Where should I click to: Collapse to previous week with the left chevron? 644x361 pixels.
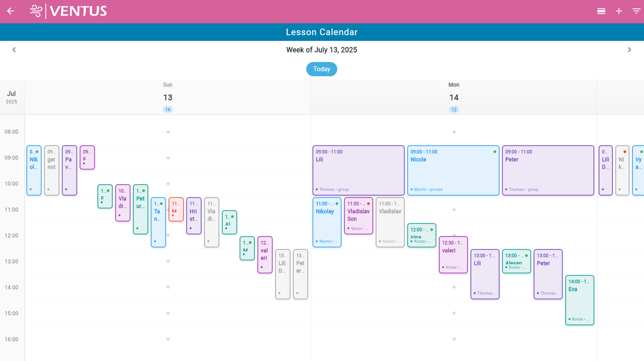[14, 50]
